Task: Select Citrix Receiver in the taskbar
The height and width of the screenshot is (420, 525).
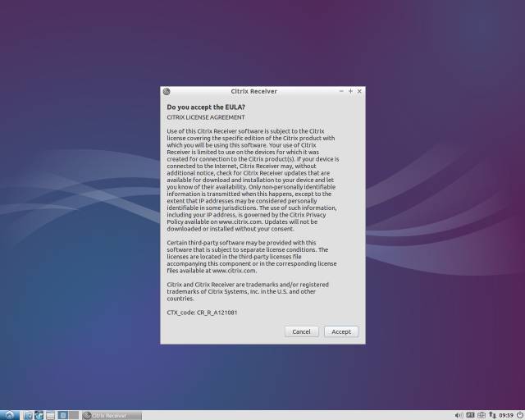Action: click(x=112, y=416)
